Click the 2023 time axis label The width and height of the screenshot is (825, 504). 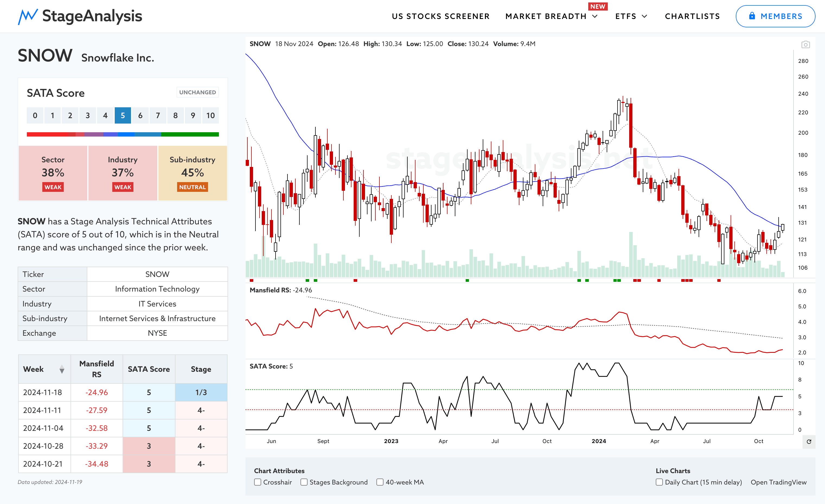pos(391,441)
